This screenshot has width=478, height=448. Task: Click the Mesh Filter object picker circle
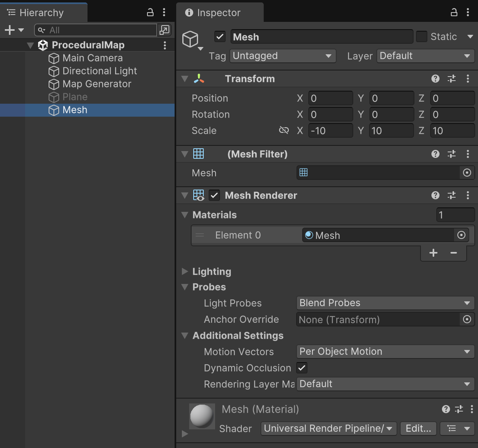(467, 173)
